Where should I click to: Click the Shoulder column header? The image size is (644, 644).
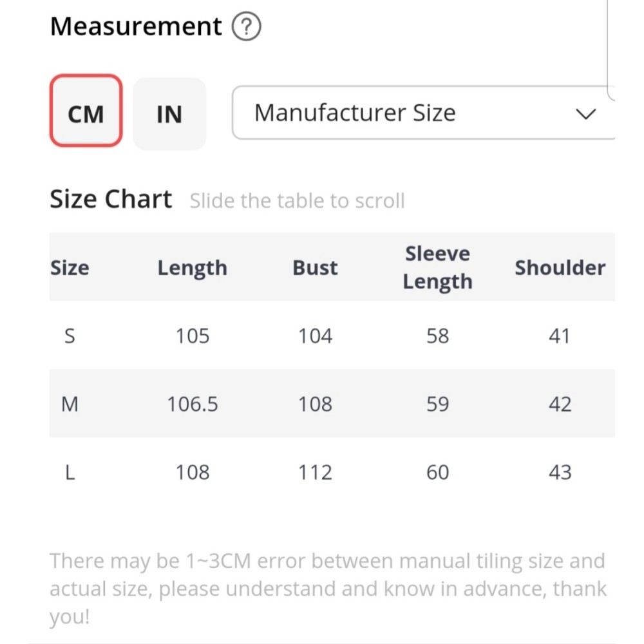click(560, 268)
